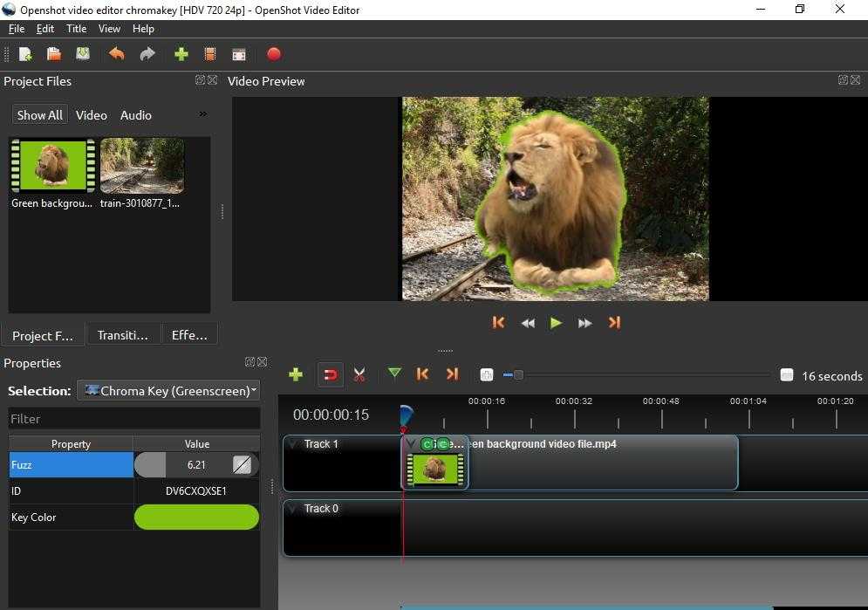
Task: Click the red Export Video button
Action: 273,54
